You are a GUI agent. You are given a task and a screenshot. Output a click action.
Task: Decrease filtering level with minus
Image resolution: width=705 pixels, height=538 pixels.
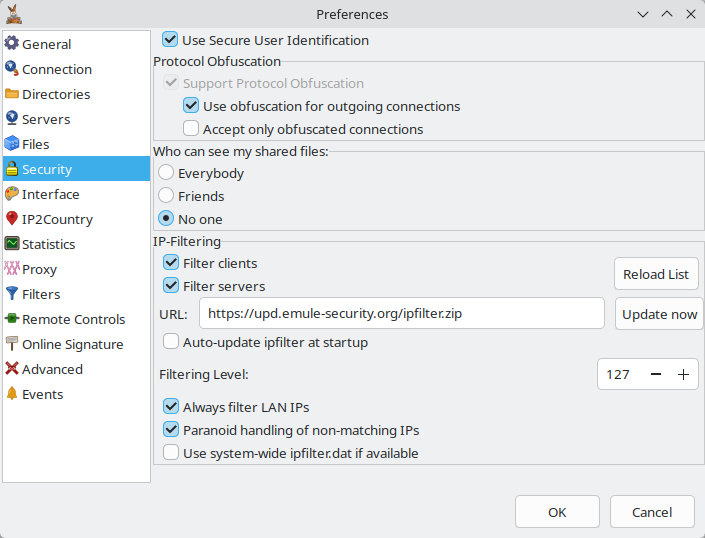656,374
